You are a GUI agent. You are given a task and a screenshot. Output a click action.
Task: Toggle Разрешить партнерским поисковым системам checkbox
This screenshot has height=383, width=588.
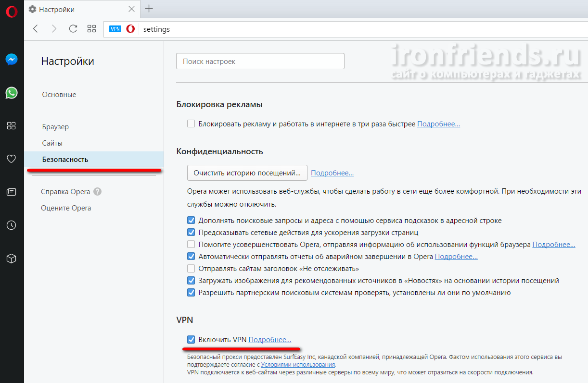191,293
